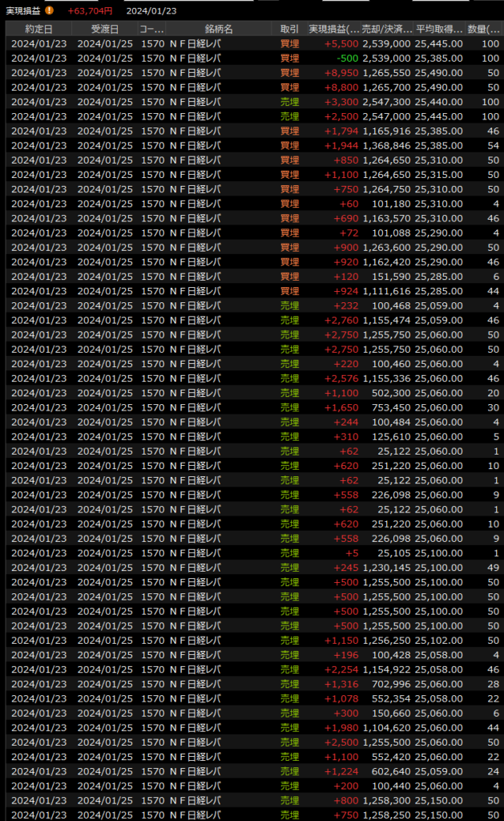The image size is (504, 821).
Task: Sort by the 実現損益 column header
Action: [333, 29]
